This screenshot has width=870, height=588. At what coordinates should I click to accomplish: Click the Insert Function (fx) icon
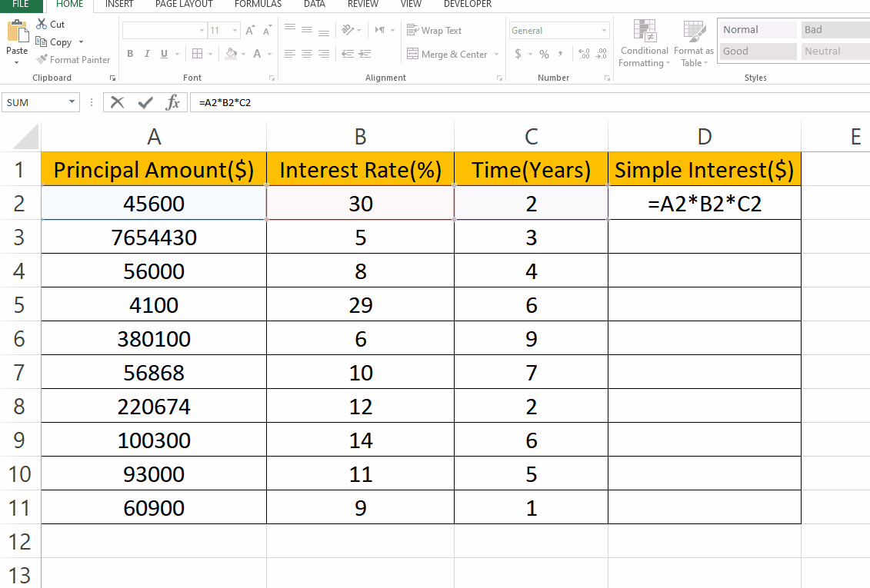pos(172,101)
